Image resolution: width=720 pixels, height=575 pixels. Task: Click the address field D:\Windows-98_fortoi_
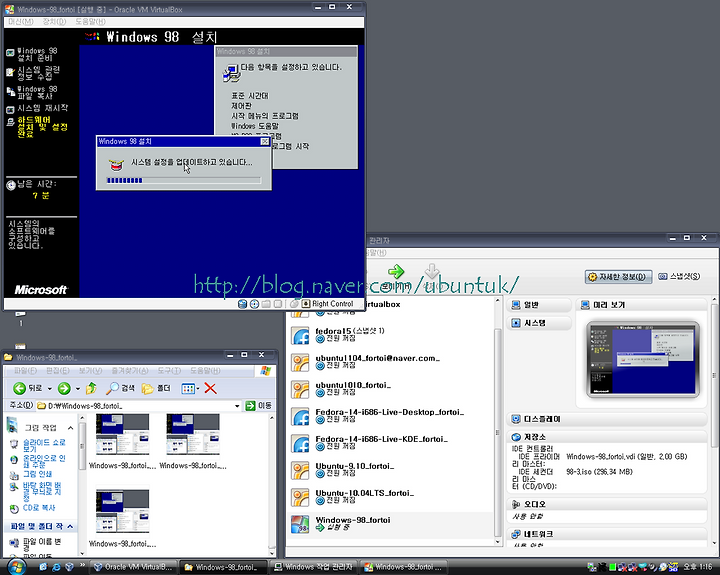click(138, 406)
